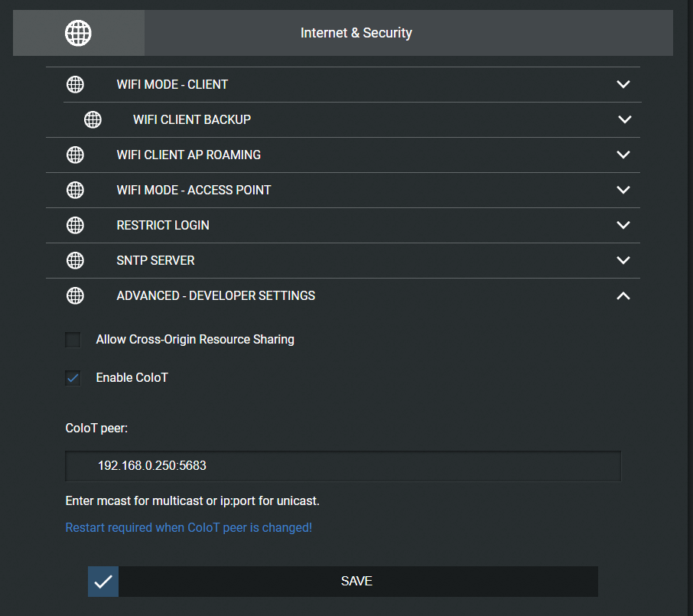Click the large globe icon in header

click(x=78, y=33)
